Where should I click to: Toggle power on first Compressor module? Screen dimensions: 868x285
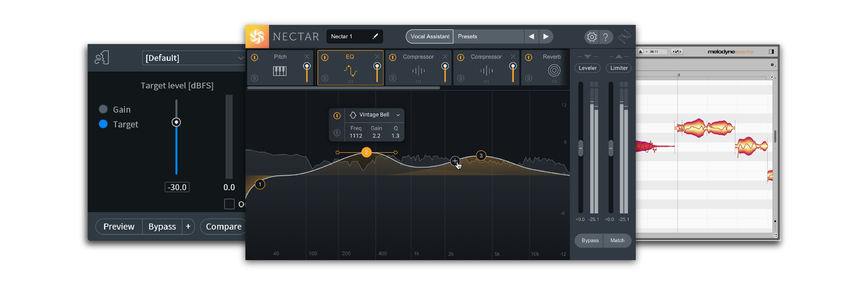pos(393,57)
